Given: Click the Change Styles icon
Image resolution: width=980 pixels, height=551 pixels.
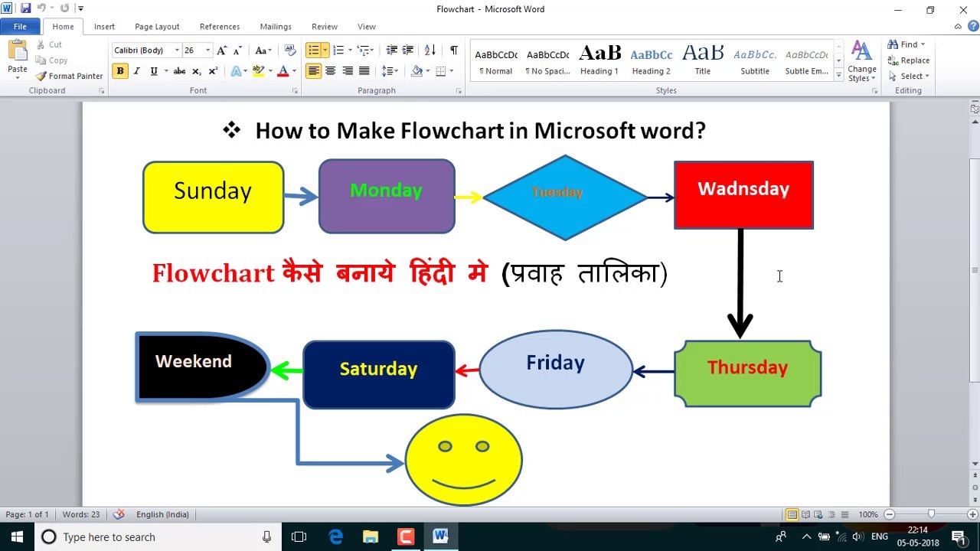Looking at the screenshot, I should (x=861, y=61).
